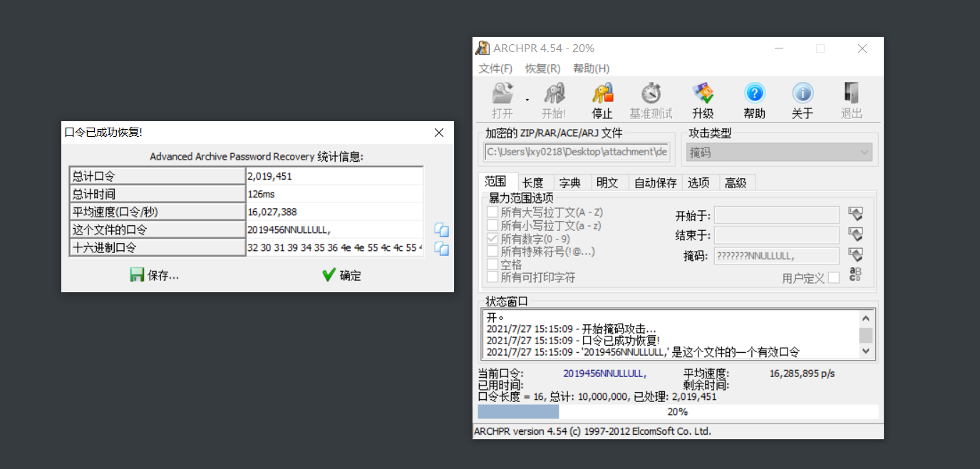Check the 用户定义 checkbox

point(834,278)
